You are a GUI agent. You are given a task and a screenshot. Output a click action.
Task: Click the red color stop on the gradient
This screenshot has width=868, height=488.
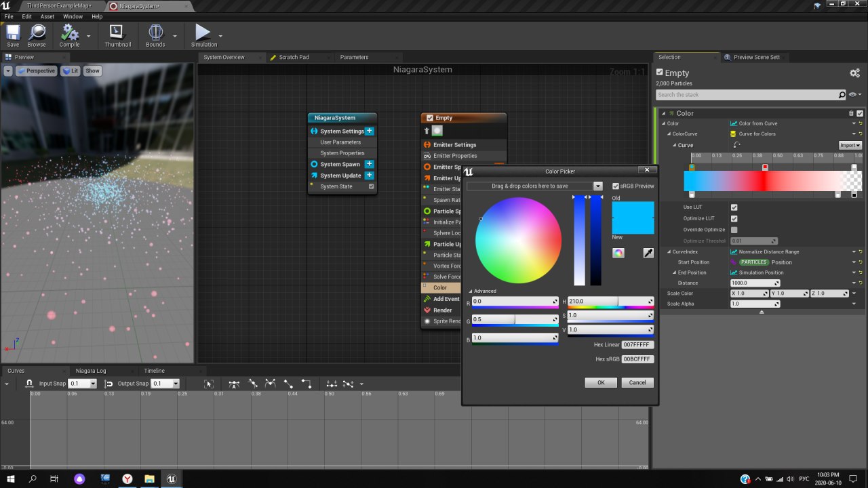(x=765, y=167)
